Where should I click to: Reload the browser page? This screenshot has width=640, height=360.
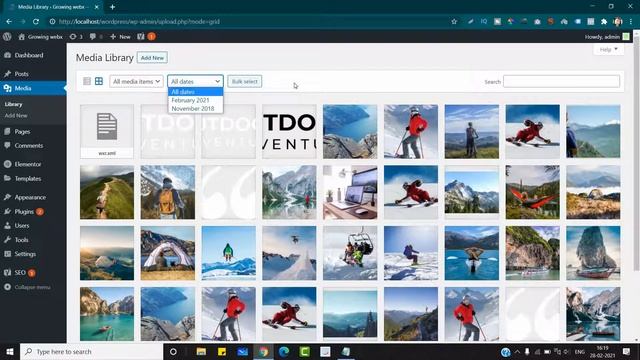tap(36, 22)
